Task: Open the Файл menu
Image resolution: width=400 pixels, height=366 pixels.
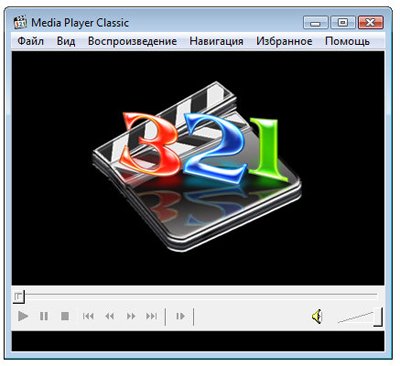Action: click(x=30, y=41)
